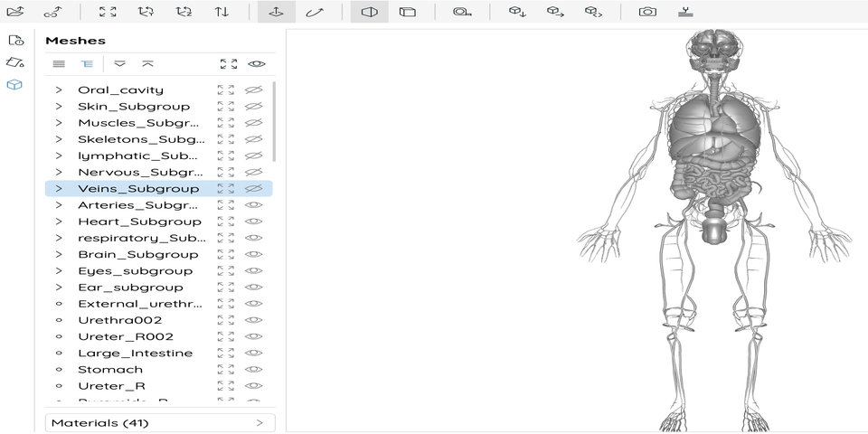Switch to perspective camera
The image size is (868, 434).
[369, 12]
